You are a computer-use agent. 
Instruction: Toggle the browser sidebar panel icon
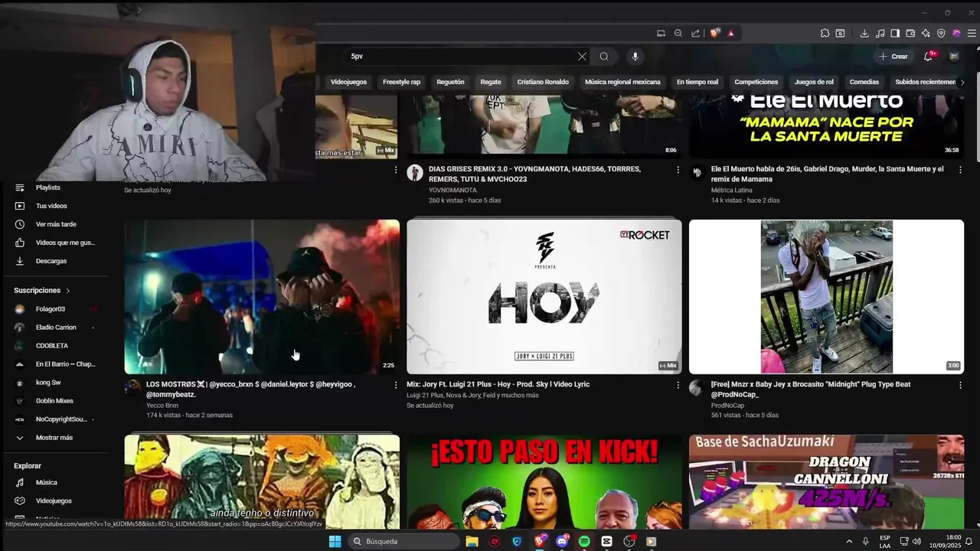pos(895,33)
